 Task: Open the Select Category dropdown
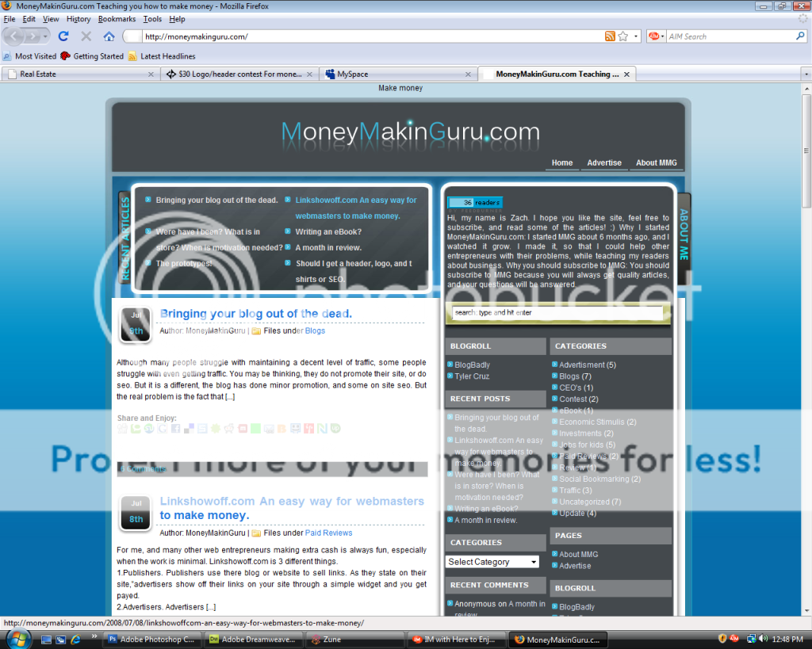point(492,562)
